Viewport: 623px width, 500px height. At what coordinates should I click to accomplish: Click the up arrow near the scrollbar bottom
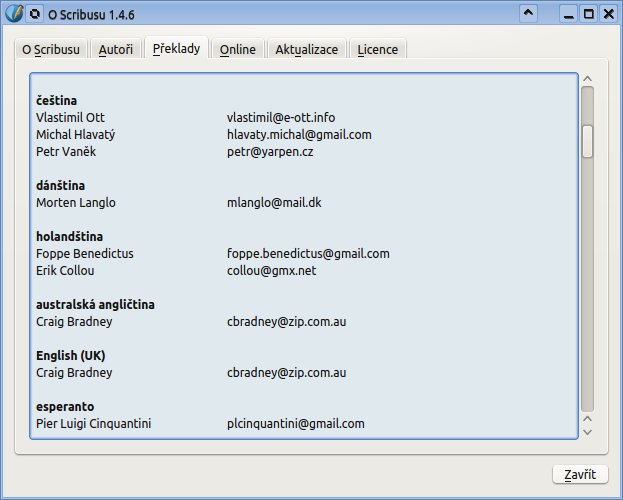tap(588, 419)
